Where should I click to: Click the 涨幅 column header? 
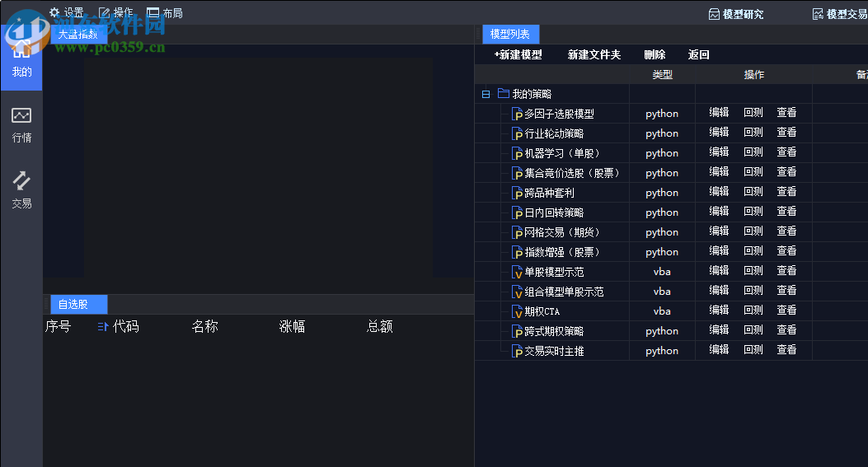pos(293,326)
